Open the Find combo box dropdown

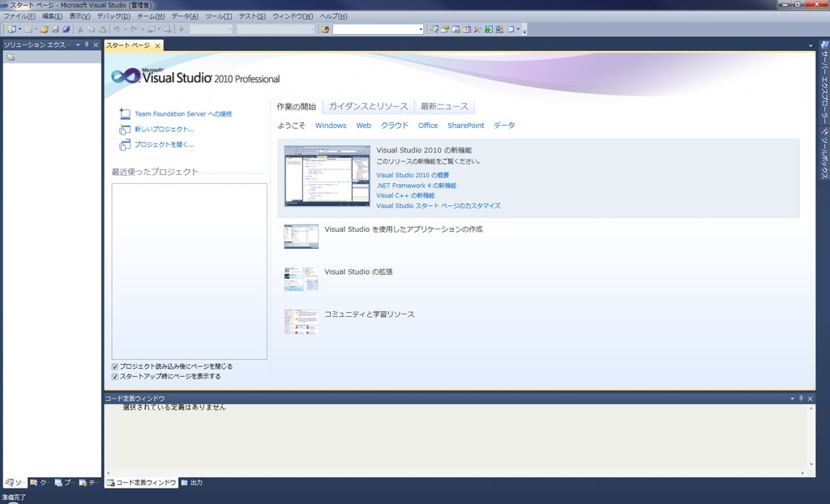tap(421, 29)
